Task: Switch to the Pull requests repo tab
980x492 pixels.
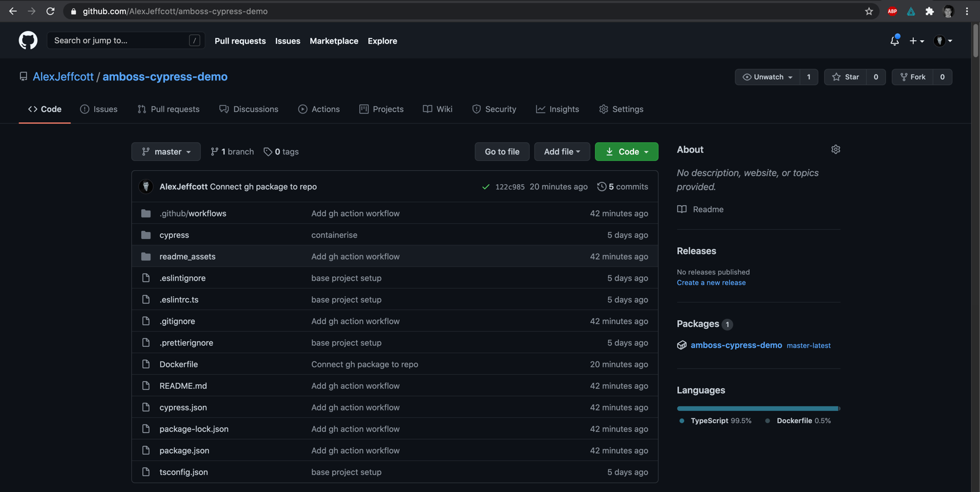Action: (169, 109)
